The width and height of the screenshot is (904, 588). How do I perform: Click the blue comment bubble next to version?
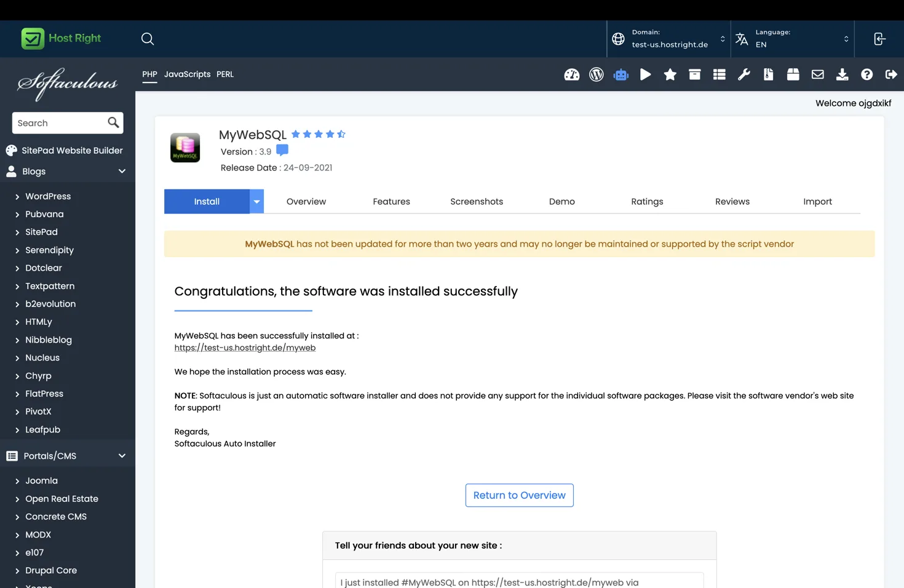(x=282, y=150)
